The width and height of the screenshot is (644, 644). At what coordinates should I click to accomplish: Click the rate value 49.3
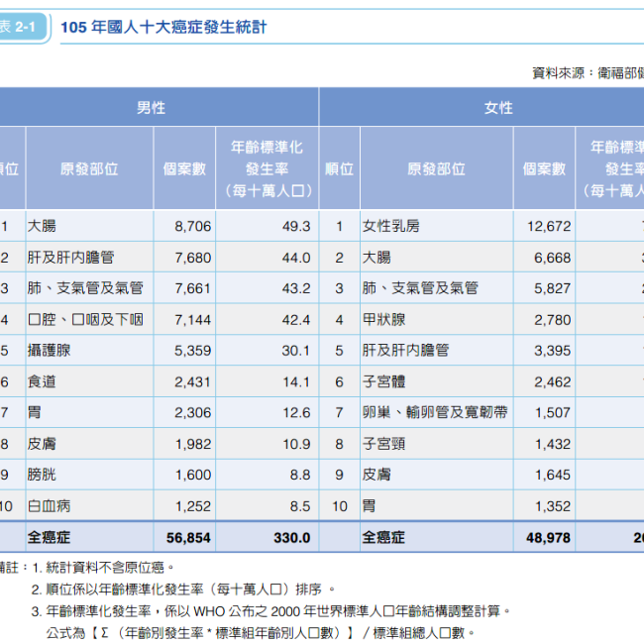coord(296,226)
